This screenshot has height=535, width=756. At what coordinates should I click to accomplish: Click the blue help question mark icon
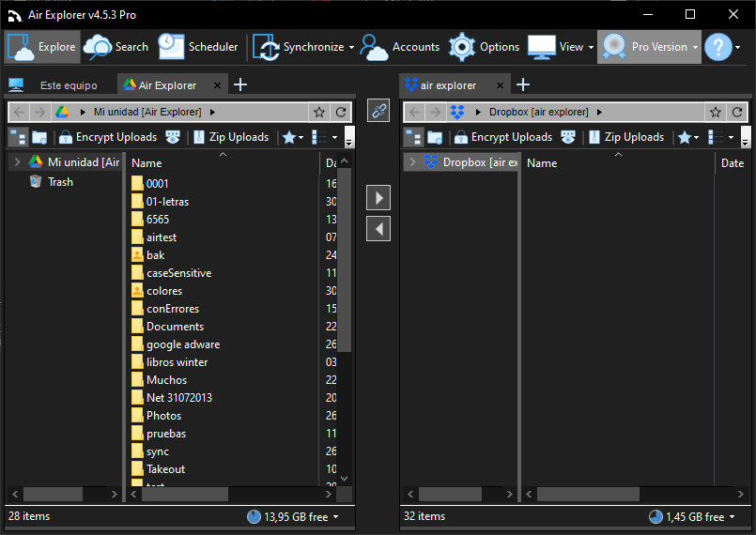(717, 47)
